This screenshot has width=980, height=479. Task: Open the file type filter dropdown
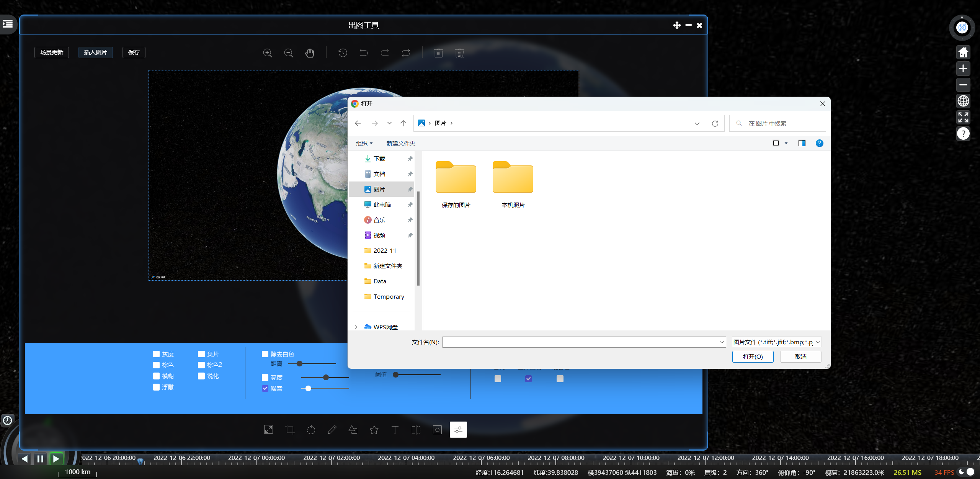pos(776,342)
